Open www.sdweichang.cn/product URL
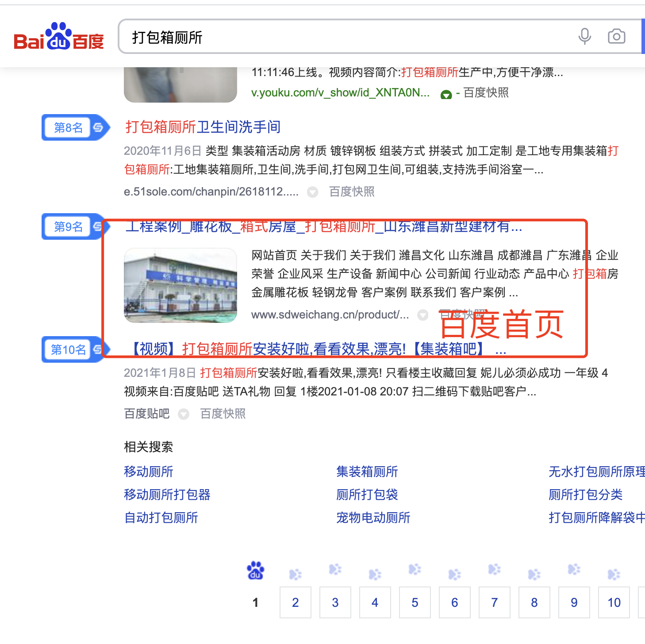Screen dimensions: 645x644 tap(330, 314)
